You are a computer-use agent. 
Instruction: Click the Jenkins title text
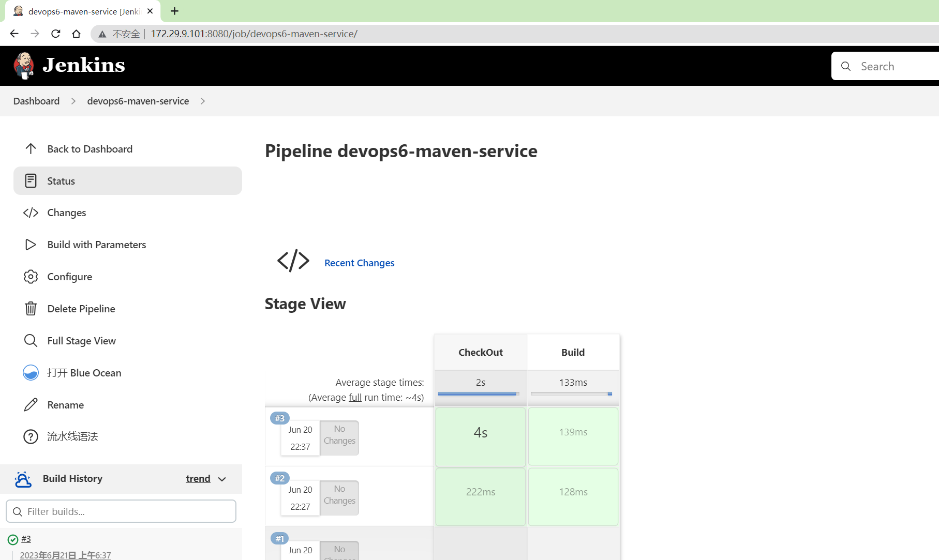coord(84,65)
